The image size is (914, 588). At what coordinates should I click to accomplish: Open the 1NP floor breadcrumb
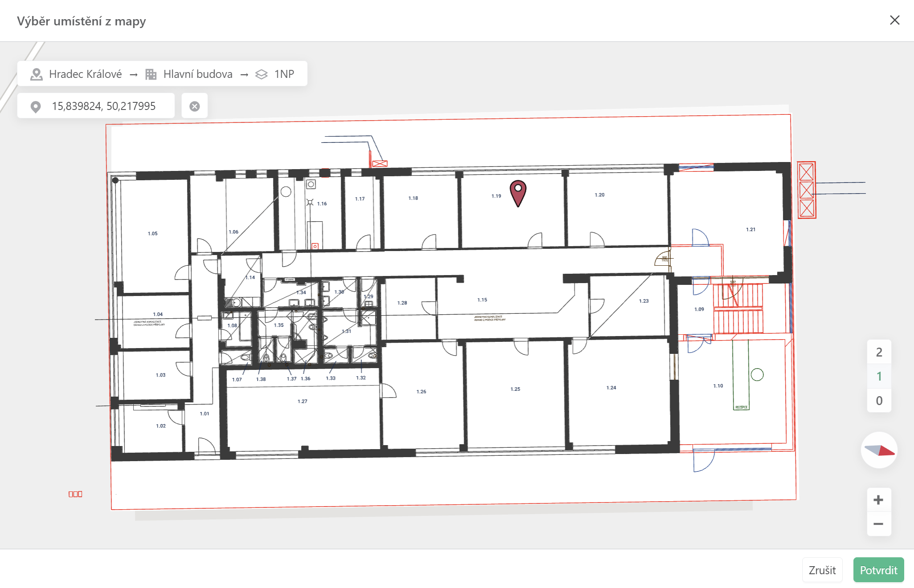coord(284,74)
